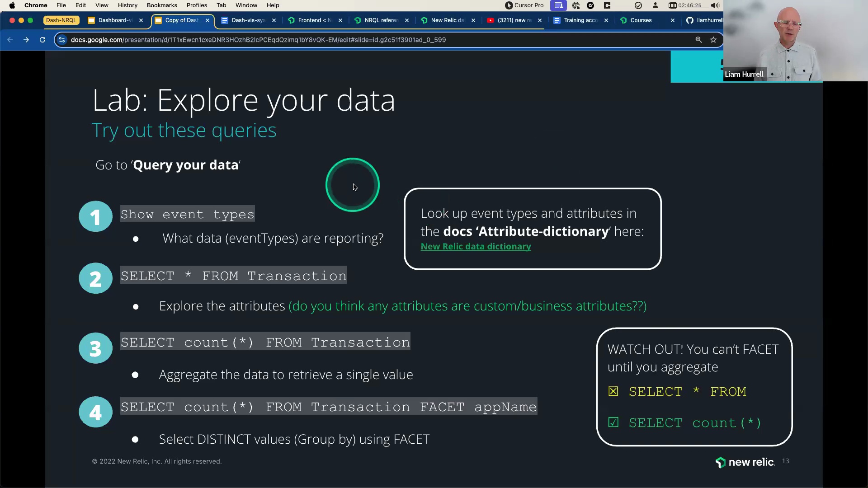Click the screen sharing menu bar icon
Image resolution: width=868 pixels, height=488 pixels.
[559, 5]
